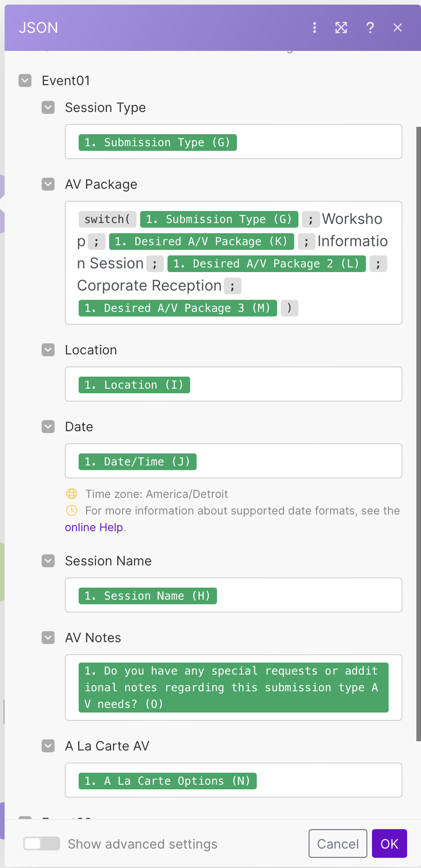Screen dimensions: 421x868
Task: Collapse the Date field chevron
Action: point(48,427)
